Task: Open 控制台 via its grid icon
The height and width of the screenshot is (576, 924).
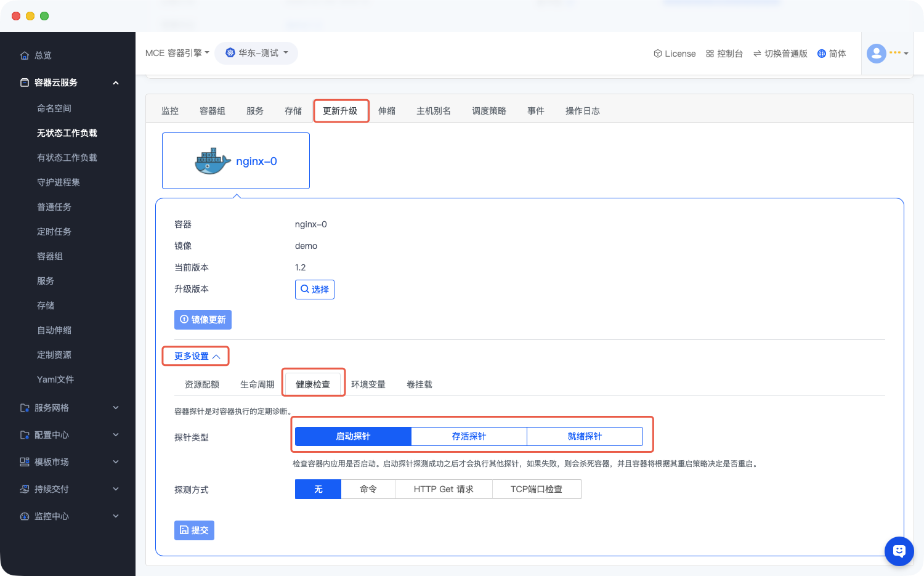Action: pos(710,54)
